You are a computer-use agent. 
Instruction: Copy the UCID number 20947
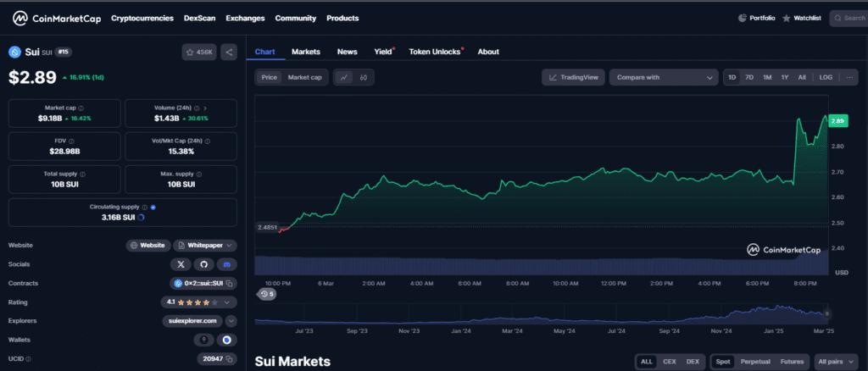pyautogui.click(x=231, y=359)
